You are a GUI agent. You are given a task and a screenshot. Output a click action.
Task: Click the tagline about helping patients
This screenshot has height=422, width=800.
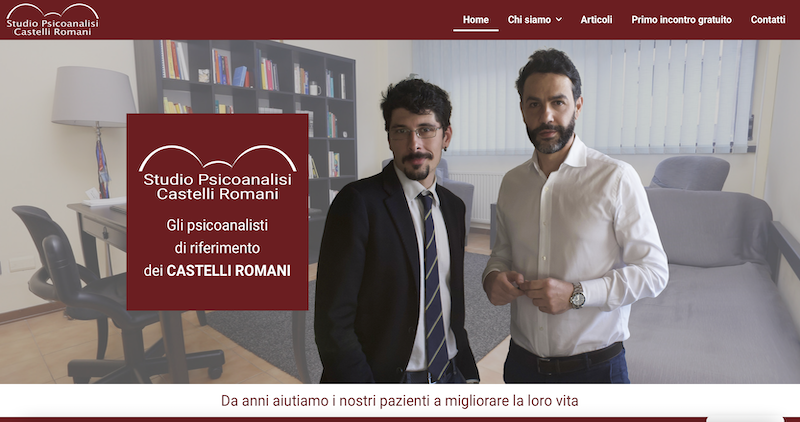[399, 401]
